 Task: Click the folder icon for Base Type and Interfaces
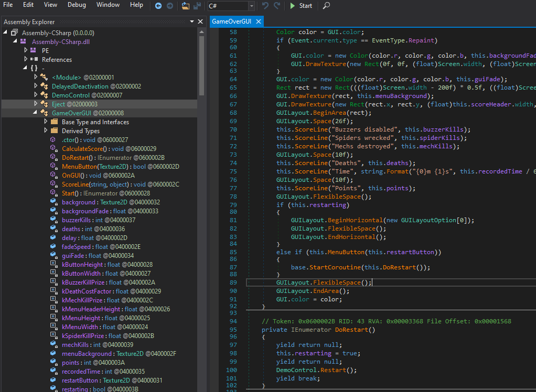(x=54, y=122)
